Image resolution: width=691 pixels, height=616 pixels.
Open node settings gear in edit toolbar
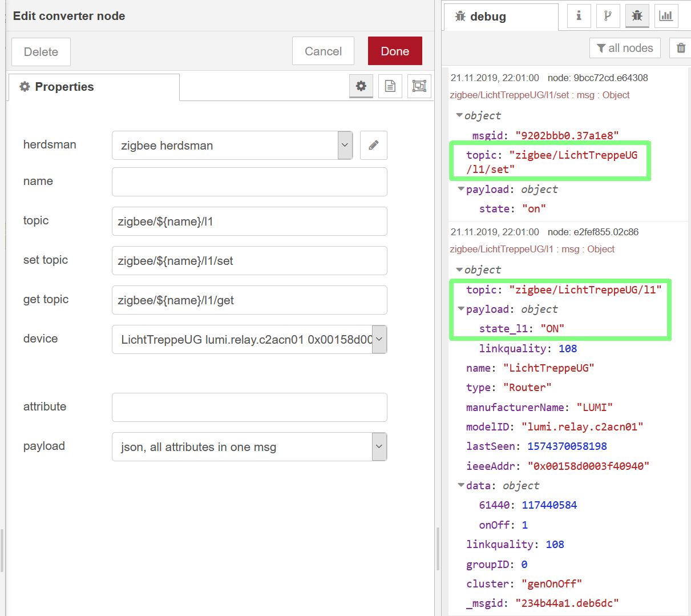[361, 86]
